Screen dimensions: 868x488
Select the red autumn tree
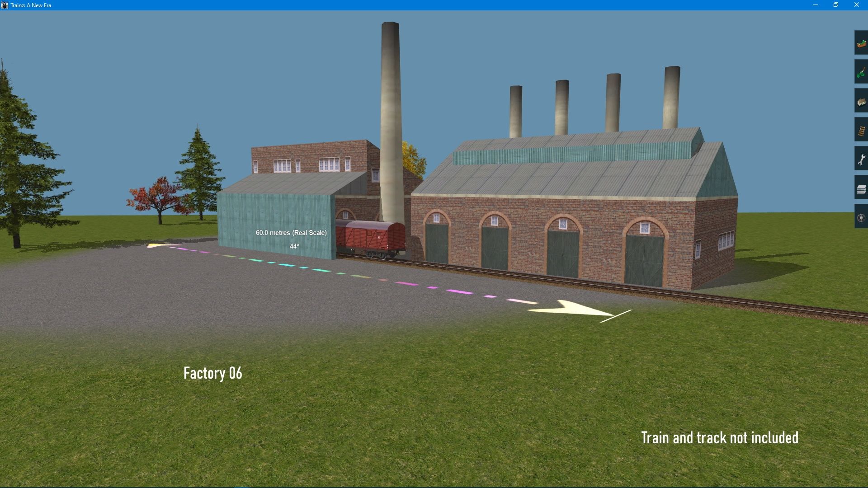(x=155, y=199)
